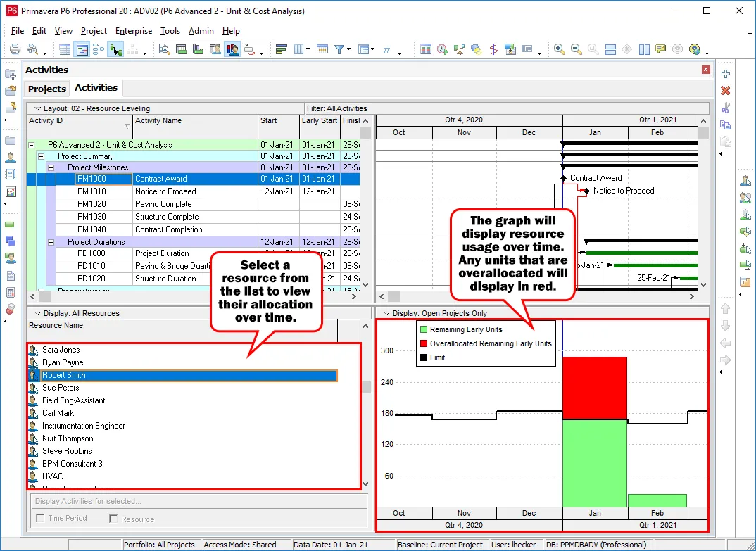Click the red X Delete icon

pos(726,91)
